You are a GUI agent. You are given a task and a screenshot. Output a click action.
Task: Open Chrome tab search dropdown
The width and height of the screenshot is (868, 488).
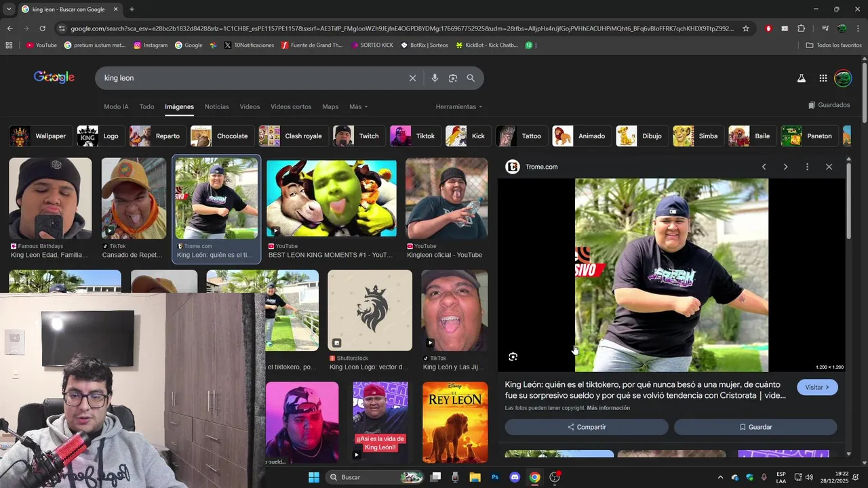(8, 9)
